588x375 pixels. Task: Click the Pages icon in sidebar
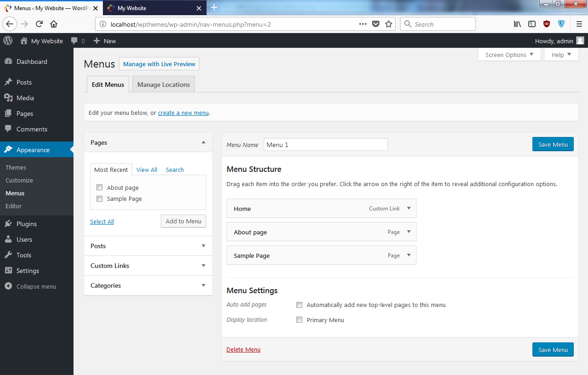pos(8,114)
